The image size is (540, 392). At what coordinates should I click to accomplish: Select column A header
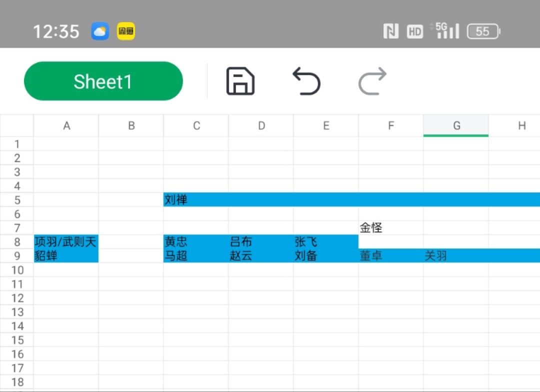click(x=66, y=126)
